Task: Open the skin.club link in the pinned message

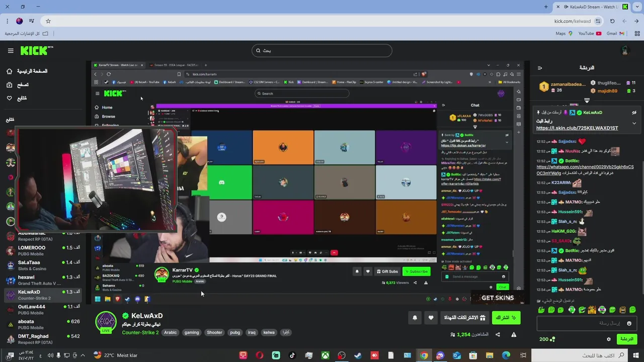Action: pyautogui.click(x=577, y=128)
